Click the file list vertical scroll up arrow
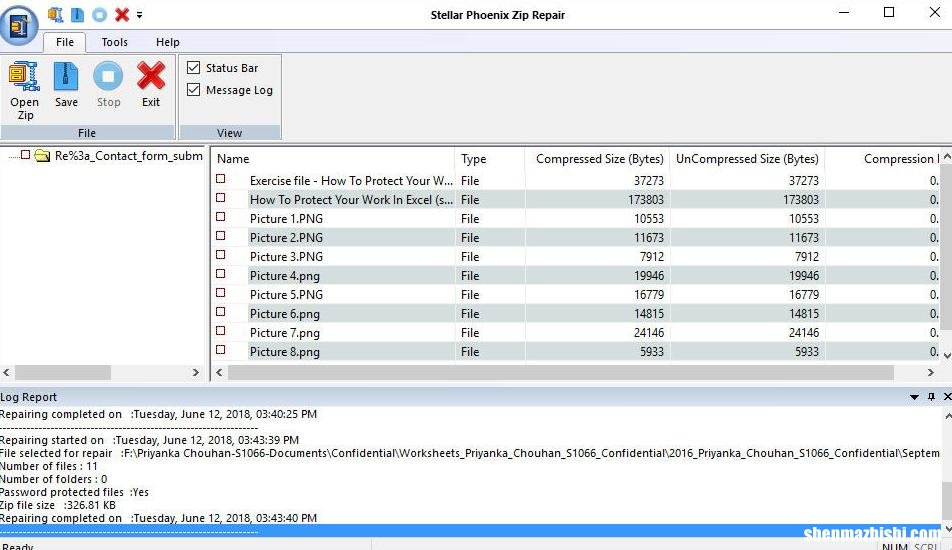Image resolution: width=952 pixels, height=550 pixels. point(947,156)
